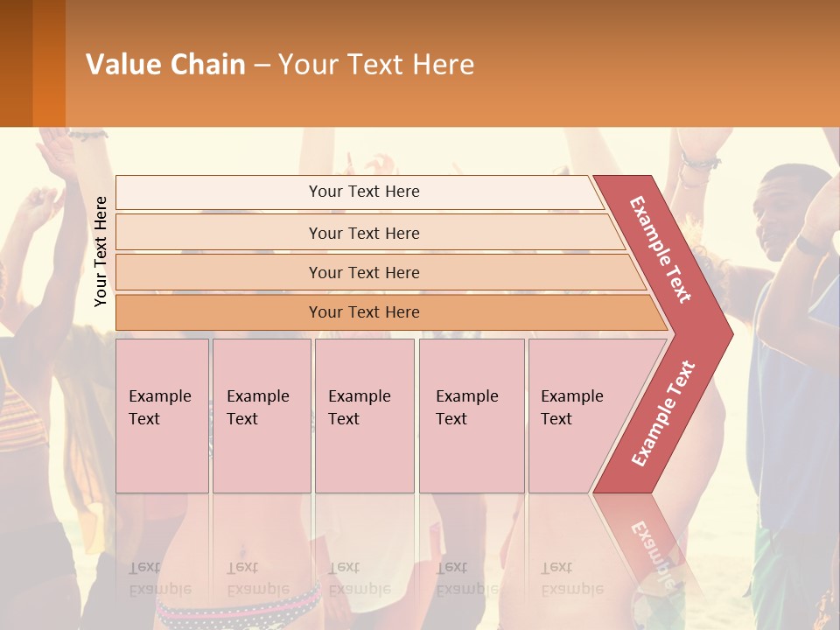Select the third "Your Text Here" bar from top
This screenshot has height=630, width=840.
coord(363,272)
